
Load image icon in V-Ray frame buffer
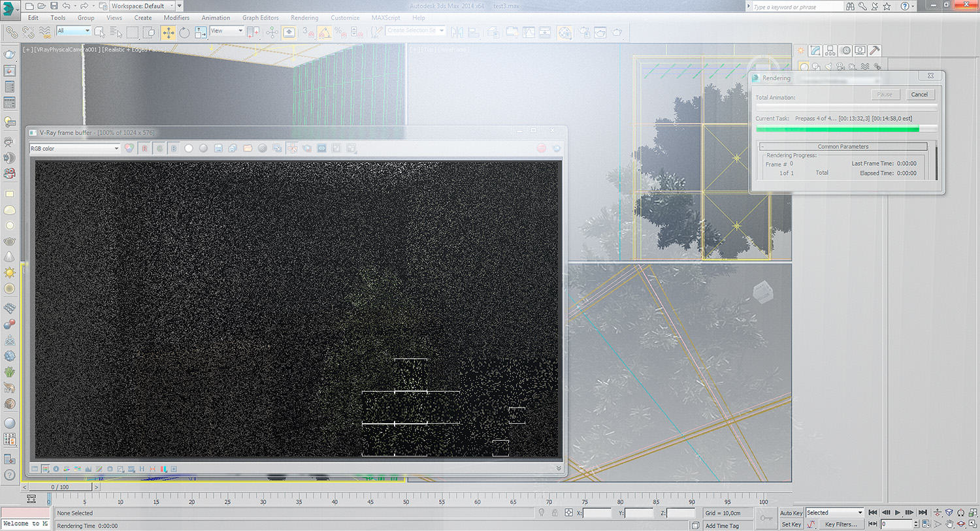click(x=248, y=148)
